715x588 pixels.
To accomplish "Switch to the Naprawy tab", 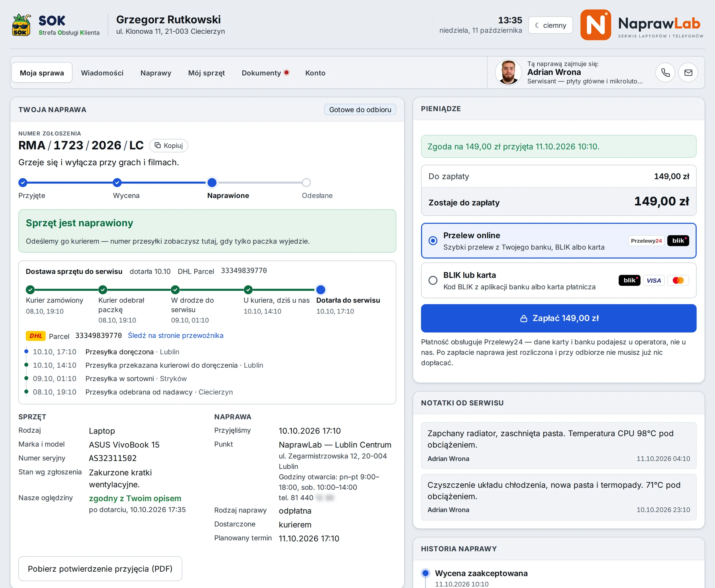I will click(156, 73).
